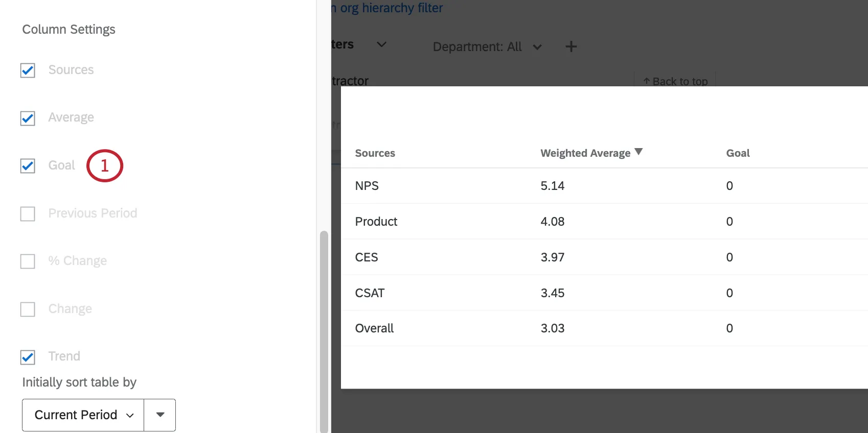Expand the chevron next to ters
This screenshot has height=433, width=868.
coord(381,44)
